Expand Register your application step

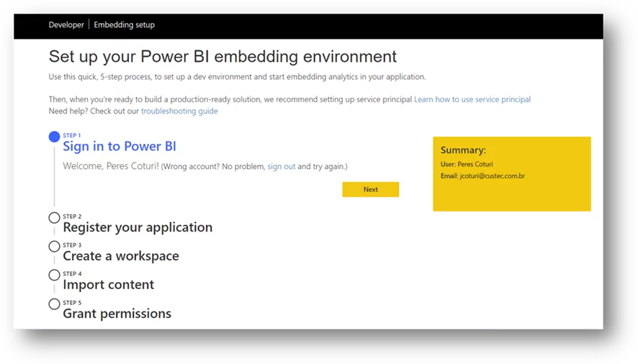pyautogui.click(x=138, y=227)
